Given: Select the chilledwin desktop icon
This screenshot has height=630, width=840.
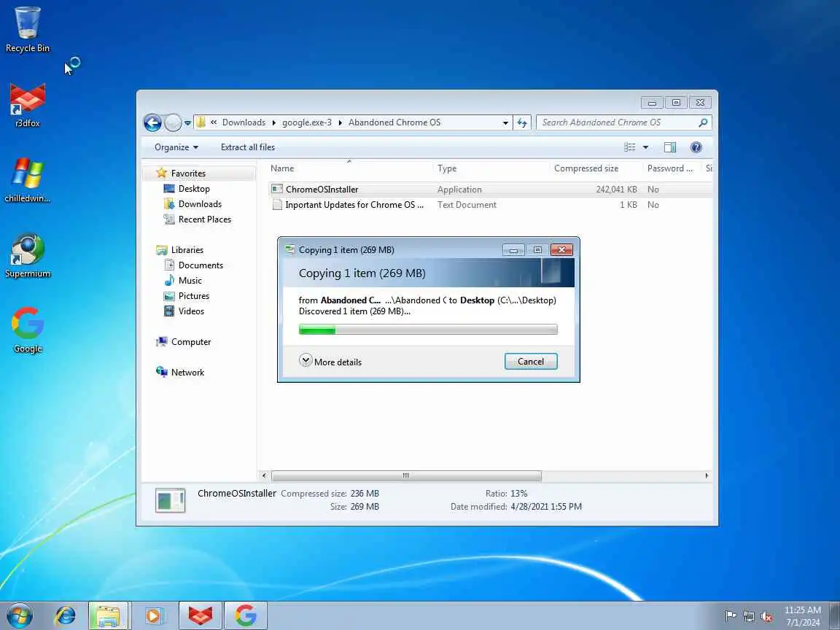Looking at the screenshot, I should 27,181.
